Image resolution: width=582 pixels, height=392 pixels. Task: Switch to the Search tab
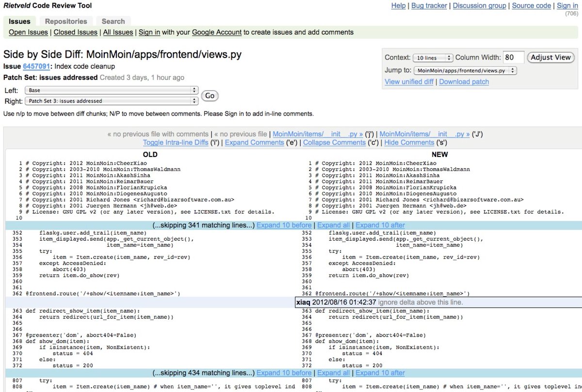113,21
